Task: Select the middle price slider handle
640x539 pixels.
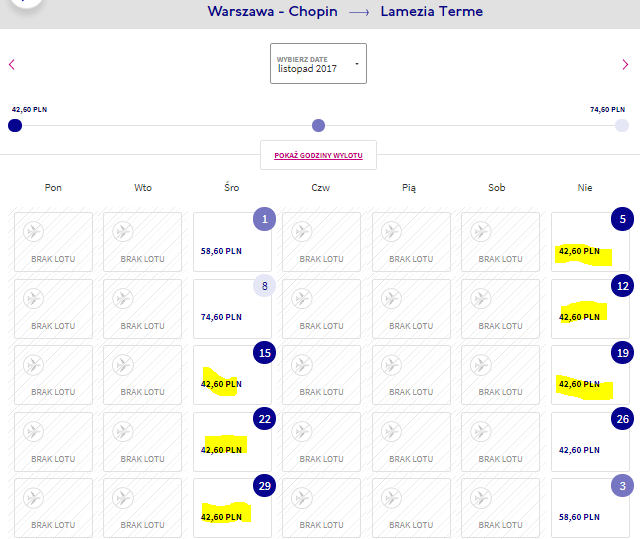Action: tap(318, 125)
